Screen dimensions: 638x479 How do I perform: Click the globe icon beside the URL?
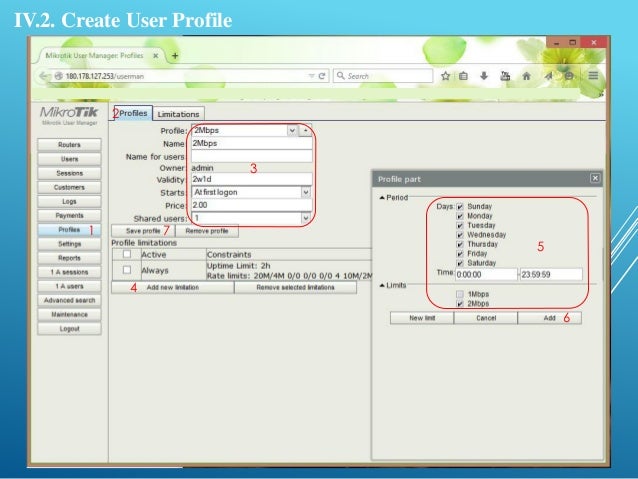pos(59,76)
